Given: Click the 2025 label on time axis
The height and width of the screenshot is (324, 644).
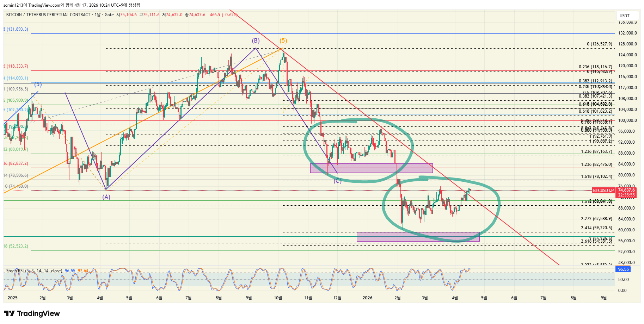Looking at the screenshot, I should point(12,298).
